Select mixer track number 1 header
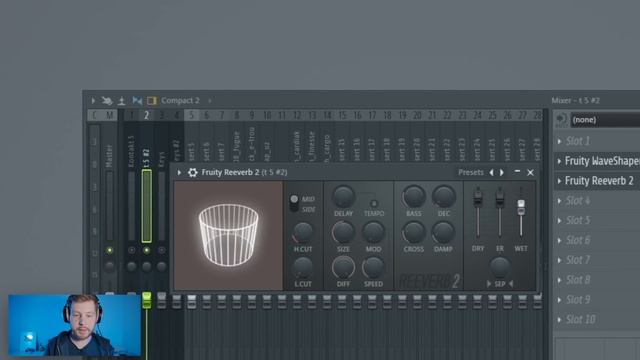Screen dimensions: 640x360 tap(131, 116)
